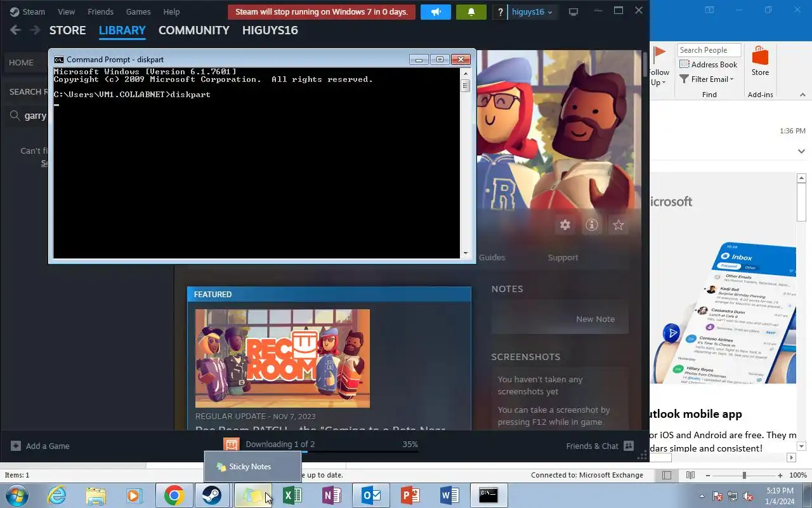Go back with Steam's left arrow

point(15,30)
